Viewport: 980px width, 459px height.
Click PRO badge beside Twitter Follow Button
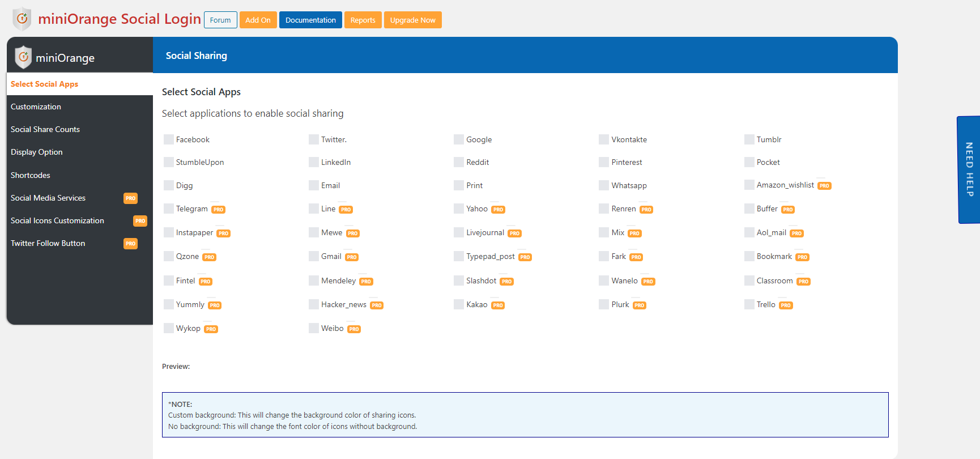(x=131, y=244)
